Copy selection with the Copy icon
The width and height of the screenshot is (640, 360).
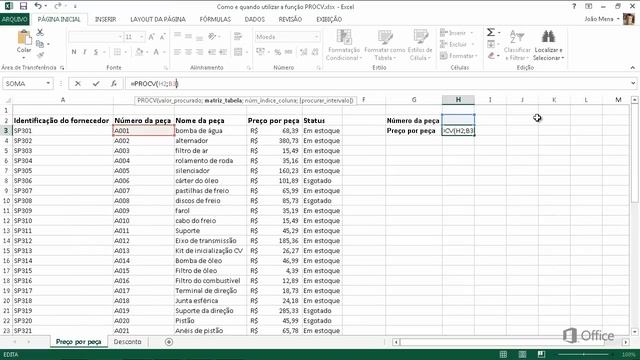click(x=40, y=44)
